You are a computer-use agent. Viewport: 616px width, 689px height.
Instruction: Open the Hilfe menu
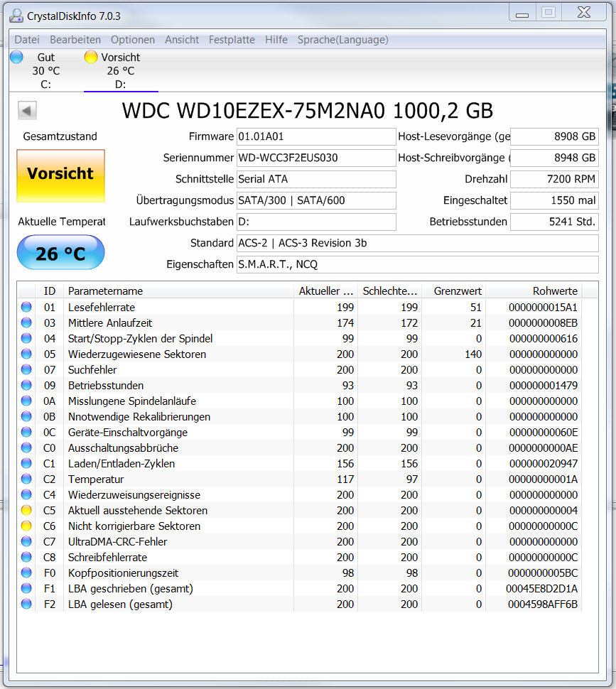pyautogui.click(x=276, y=40)
